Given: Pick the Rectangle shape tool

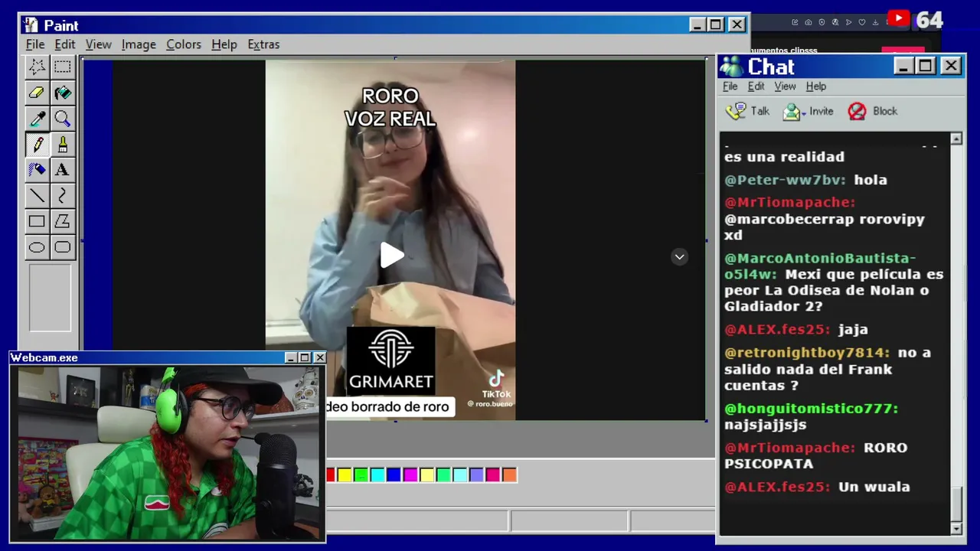Looking at the screenshot, I should coord(36,222).
